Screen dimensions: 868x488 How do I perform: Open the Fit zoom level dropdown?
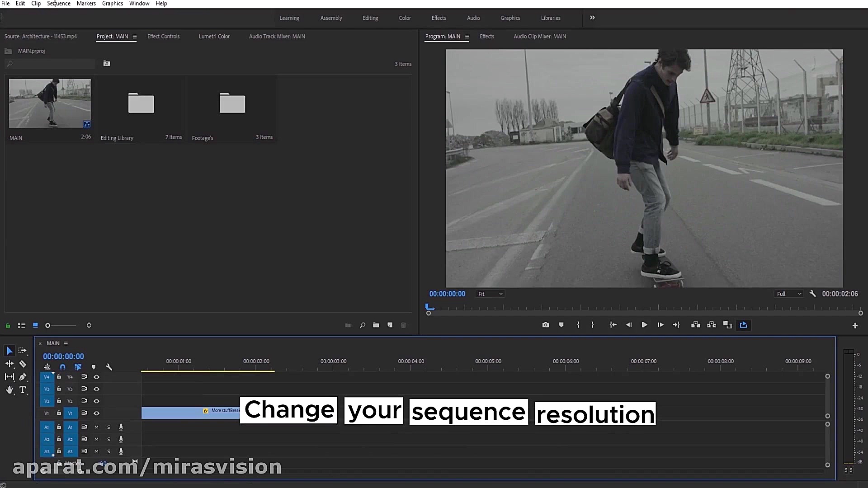[491, 294]
